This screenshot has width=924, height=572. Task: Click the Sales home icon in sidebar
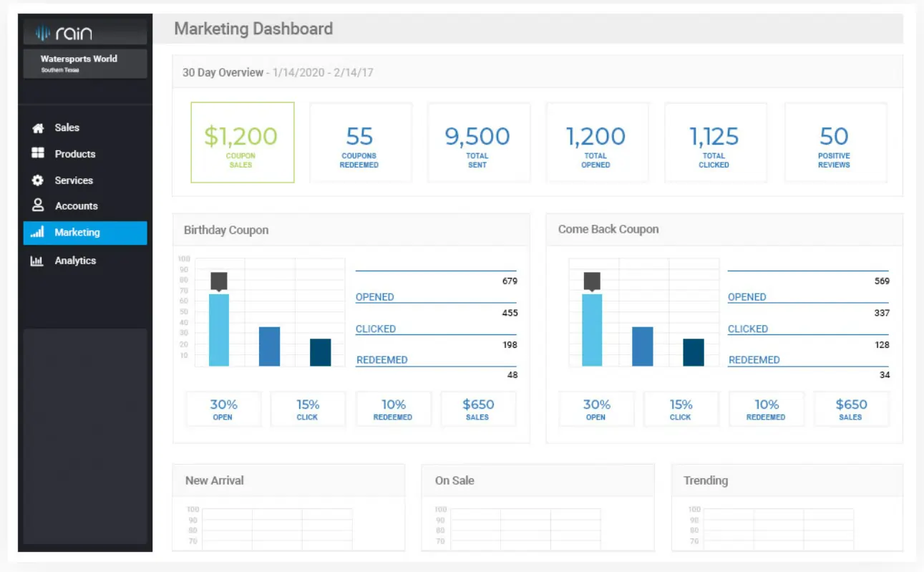pyautogui.click(x=38, y=128)
